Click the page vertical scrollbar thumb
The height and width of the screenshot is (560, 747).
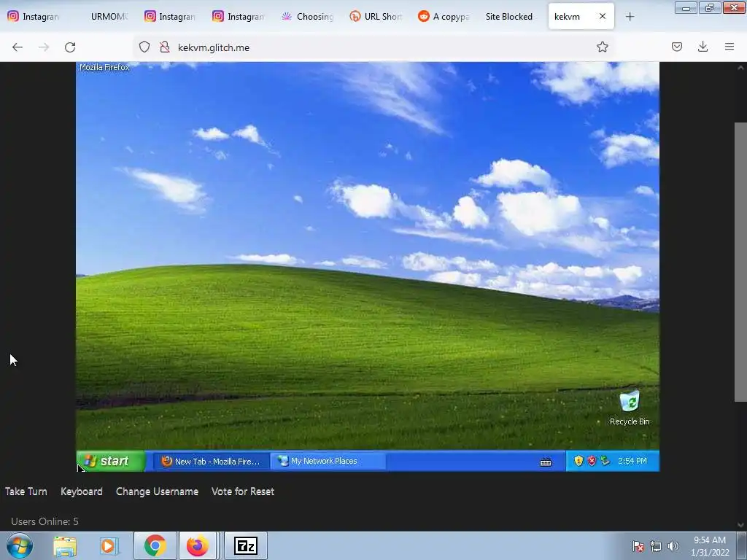pyautogui.click(x=740, y=262)
